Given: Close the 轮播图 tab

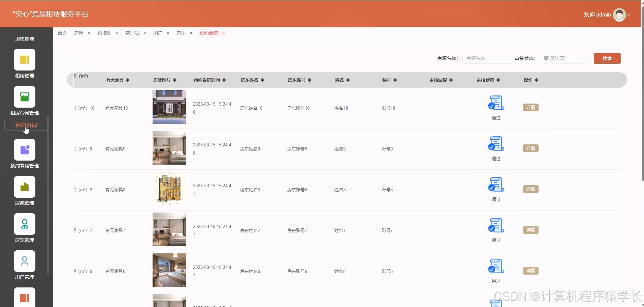Looking at the screenshot, I should [x=117, y=33].
